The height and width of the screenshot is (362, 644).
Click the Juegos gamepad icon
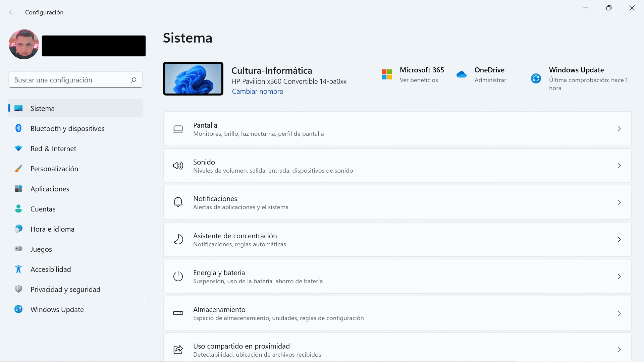[18, 249]
